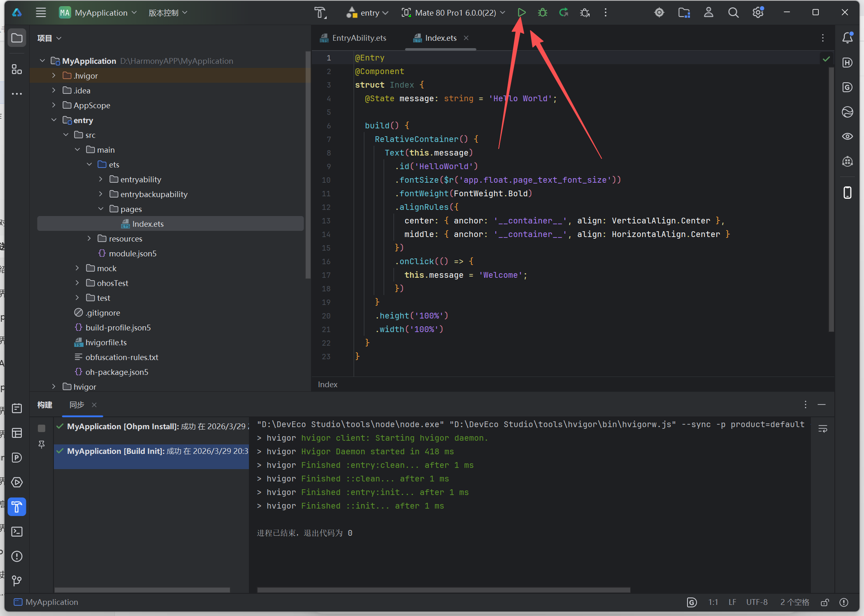Open the Terminal tool window

[17, 532]
